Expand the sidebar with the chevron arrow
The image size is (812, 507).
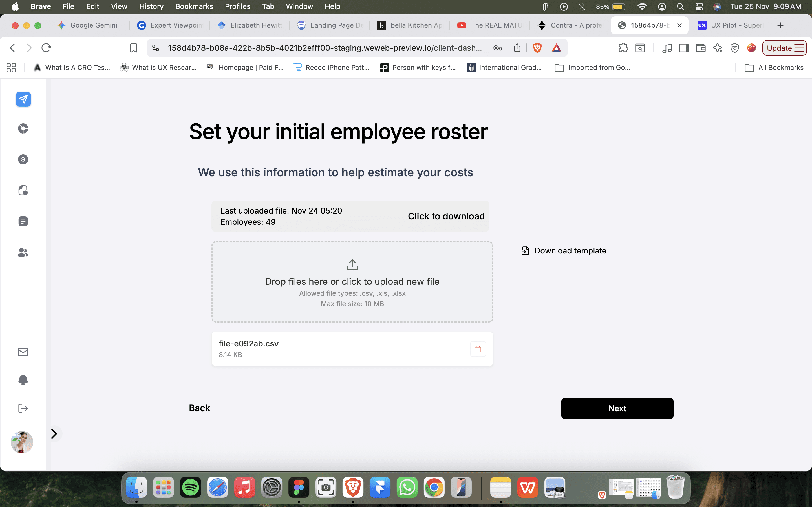[x=54, y=433]
